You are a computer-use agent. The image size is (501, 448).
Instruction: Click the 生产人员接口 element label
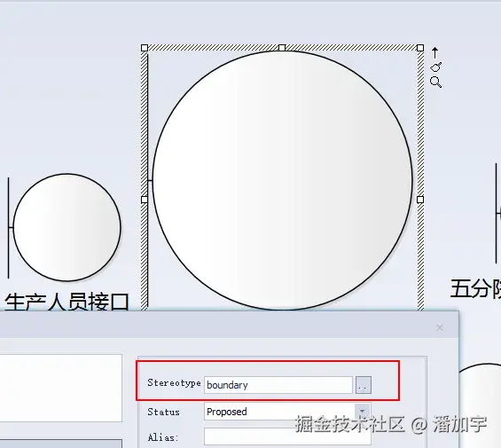67,302
